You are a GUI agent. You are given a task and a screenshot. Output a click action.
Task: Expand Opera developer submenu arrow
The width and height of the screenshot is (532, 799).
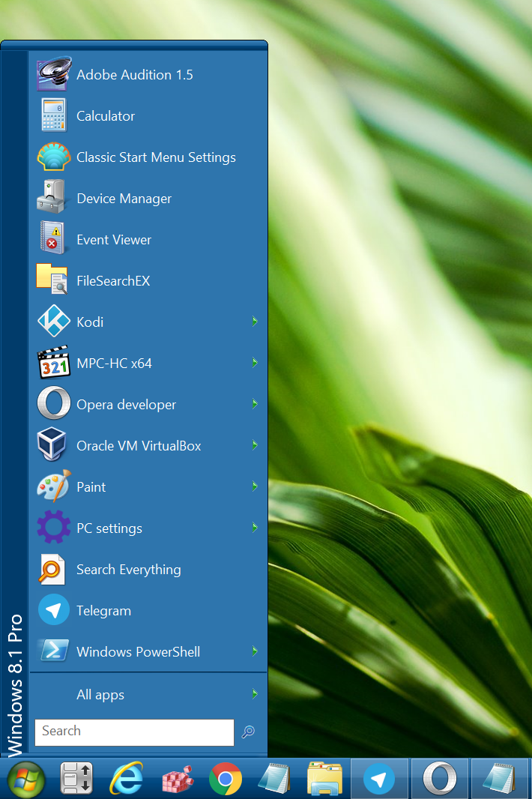tap(255, 404)
